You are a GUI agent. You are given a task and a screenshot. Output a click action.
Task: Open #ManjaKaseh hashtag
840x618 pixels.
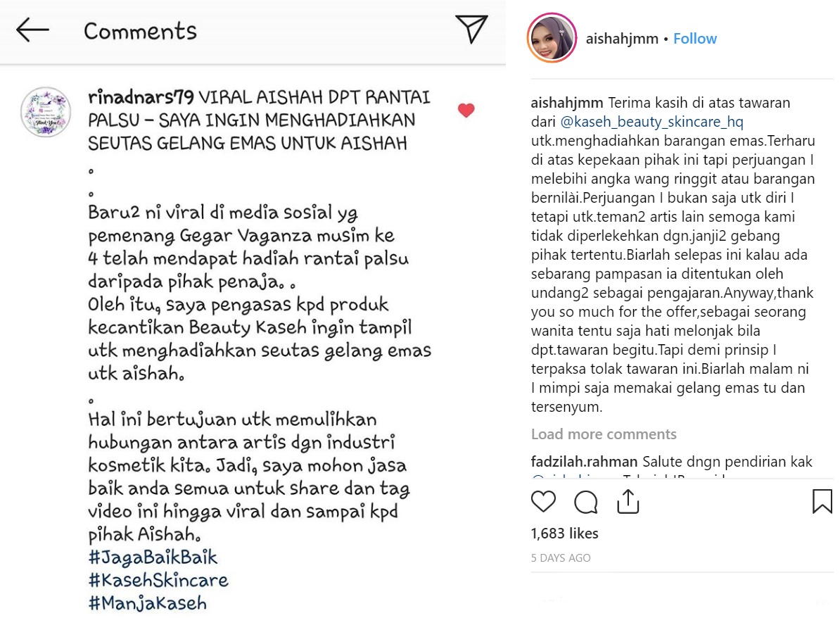tap(148, 603)
